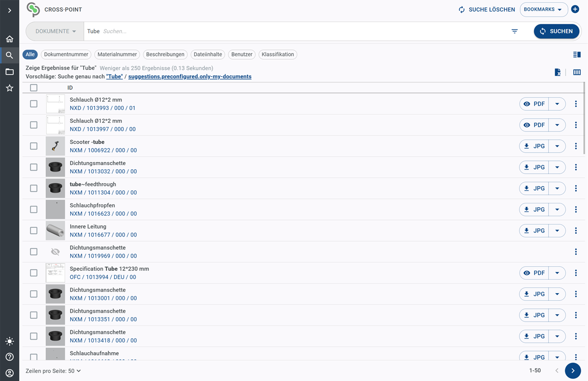Open favorites star in sidebar
The height and width of the screenshot is (381, 588).
point(10,88)
